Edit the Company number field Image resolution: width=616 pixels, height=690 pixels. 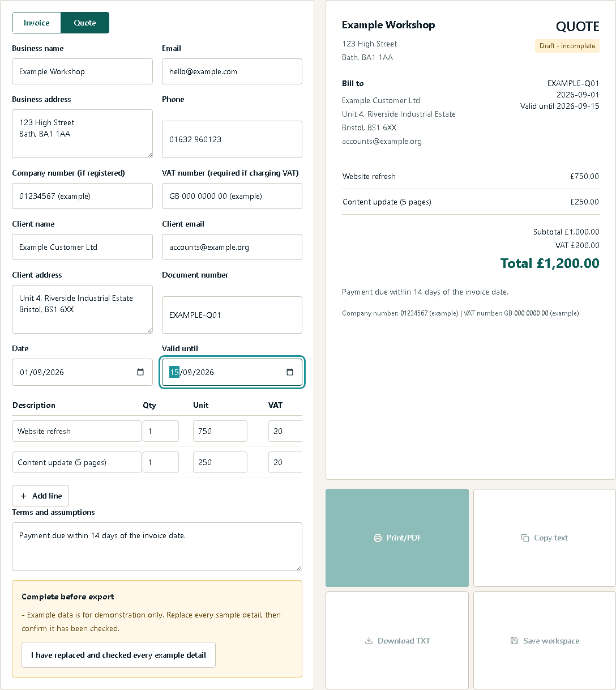83,196
